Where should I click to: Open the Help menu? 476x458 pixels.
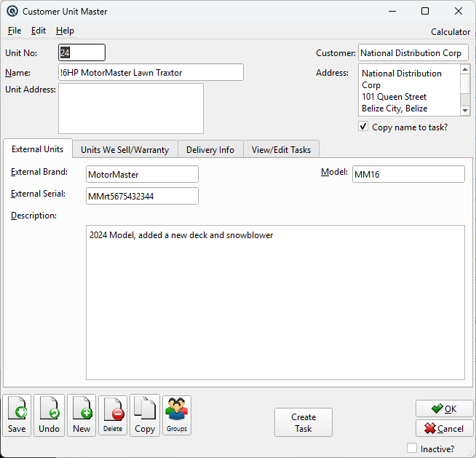pos(65,31)
